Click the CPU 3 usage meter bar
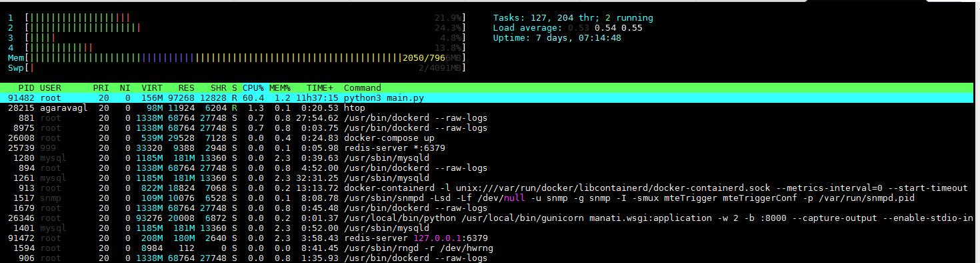980x263 pixels. click(x=245, y=38)
